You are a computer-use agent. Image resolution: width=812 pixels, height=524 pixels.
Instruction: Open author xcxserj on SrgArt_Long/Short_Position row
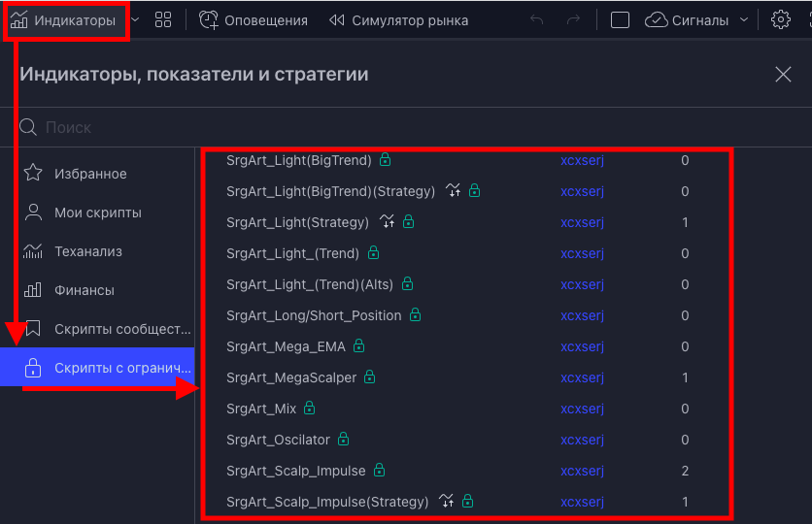tap(582, 315)
